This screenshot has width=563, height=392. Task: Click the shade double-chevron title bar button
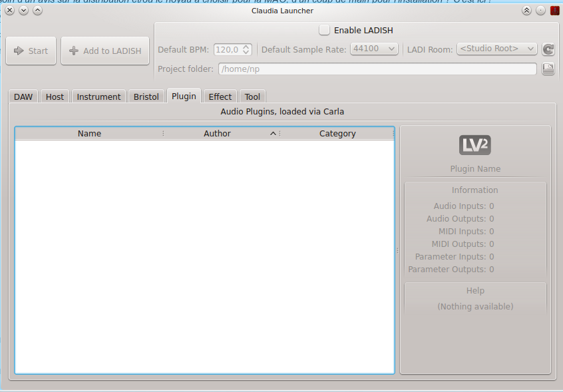[527, 11]
